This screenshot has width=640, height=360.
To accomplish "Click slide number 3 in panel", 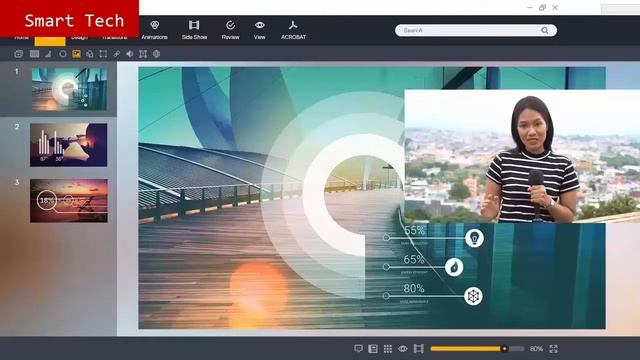I will [x=17, y=182].
